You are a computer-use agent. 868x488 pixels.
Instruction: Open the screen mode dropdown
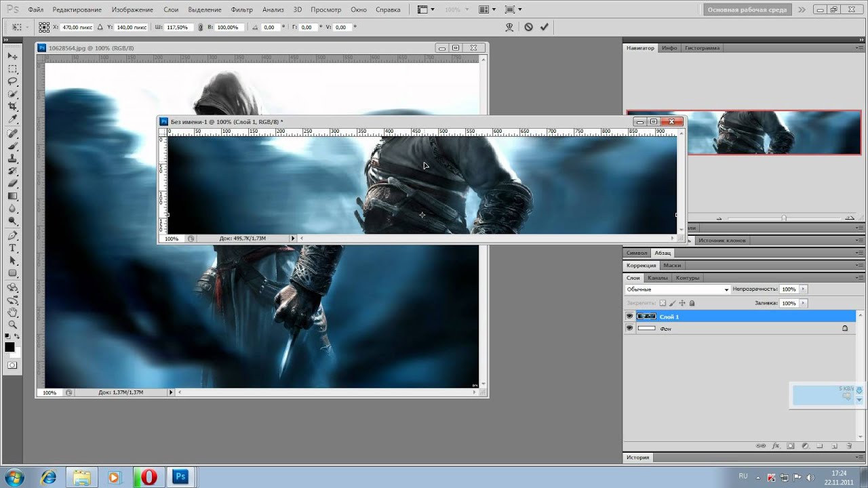pyautogui.click(x=513, y=9)
